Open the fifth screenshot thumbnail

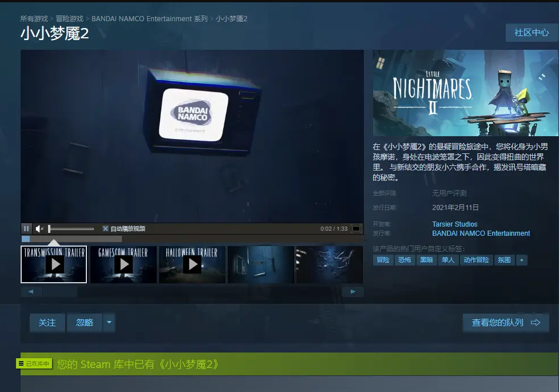(x=330, y=264)
